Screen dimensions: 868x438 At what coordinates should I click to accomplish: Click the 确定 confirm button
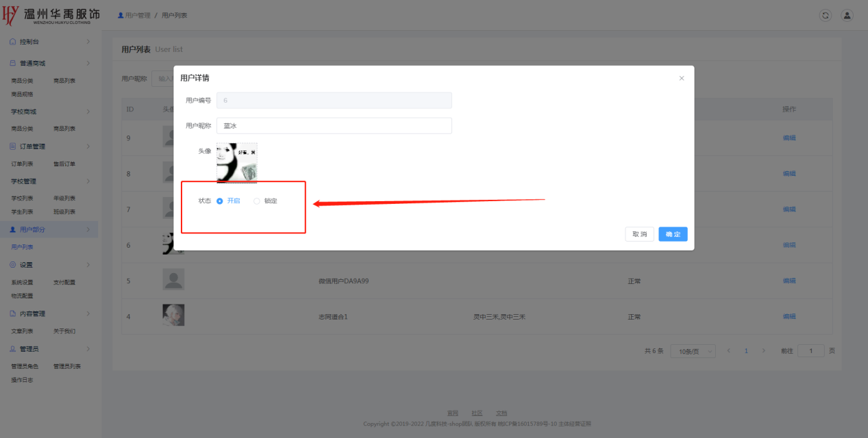tap(673, 234)
